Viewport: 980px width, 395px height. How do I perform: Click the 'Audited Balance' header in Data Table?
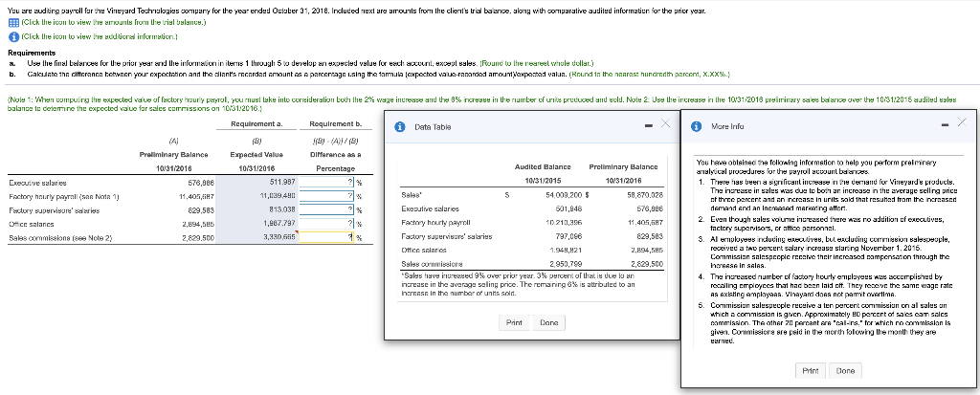coord(543,166)
